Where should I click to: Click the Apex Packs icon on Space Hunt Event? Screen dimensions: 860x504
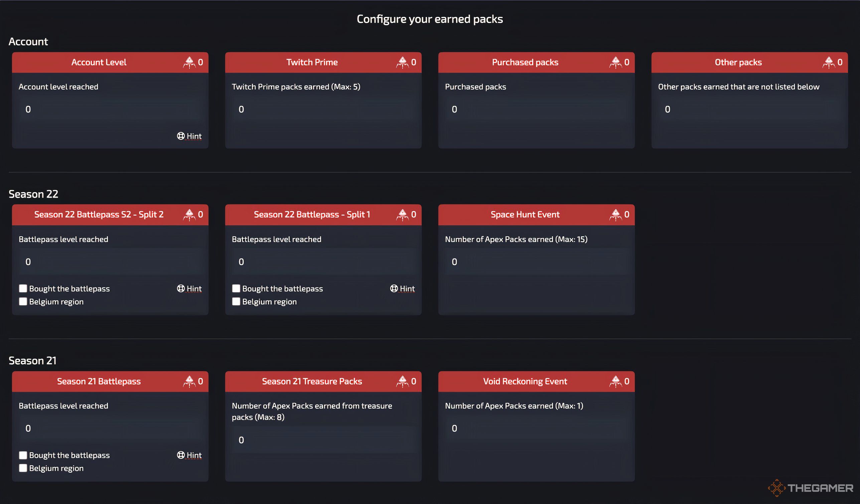point(614,215)
